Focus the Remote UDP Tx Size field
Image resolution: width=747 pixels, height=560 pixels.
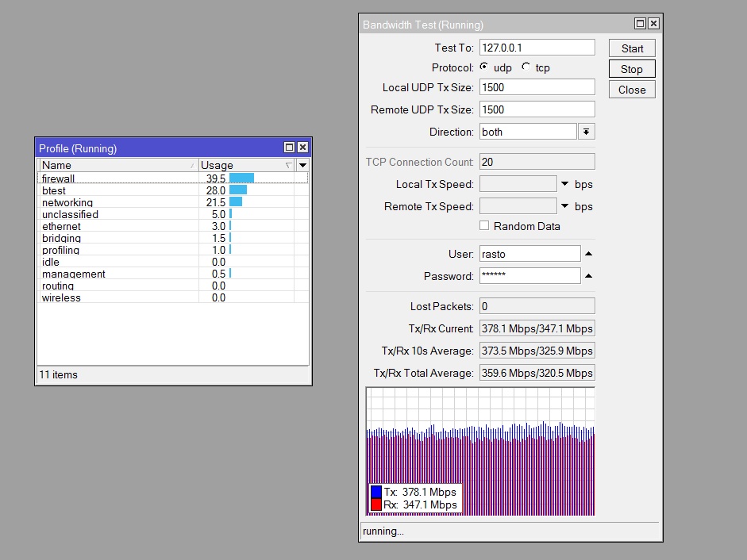[537, 109]
